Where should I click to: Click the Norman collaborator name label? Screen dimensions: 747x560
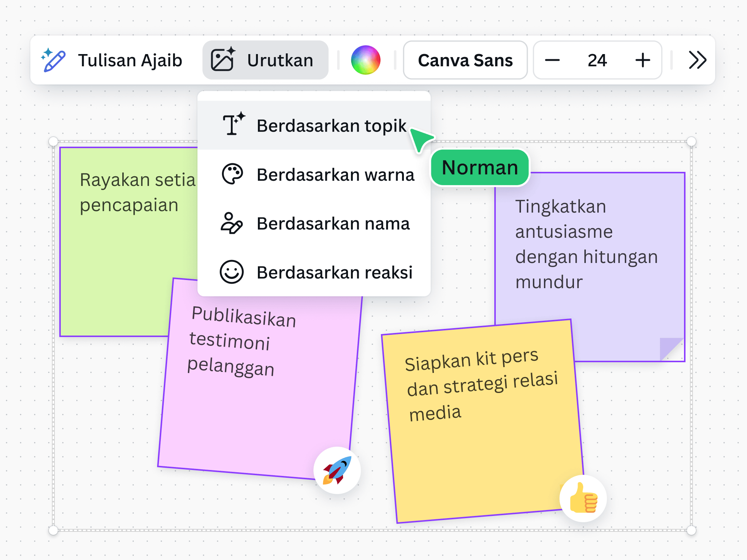click(480, 167)
